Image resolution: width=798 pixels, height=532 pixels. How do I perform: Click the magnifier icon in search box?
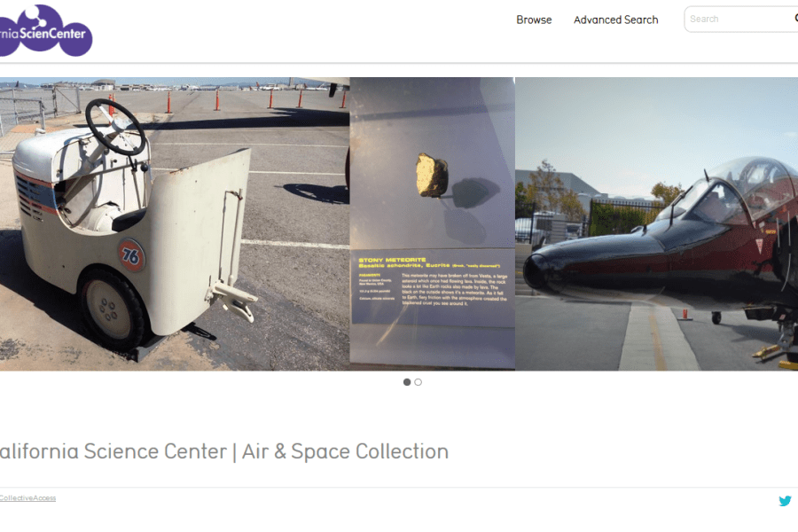[795, 19]
